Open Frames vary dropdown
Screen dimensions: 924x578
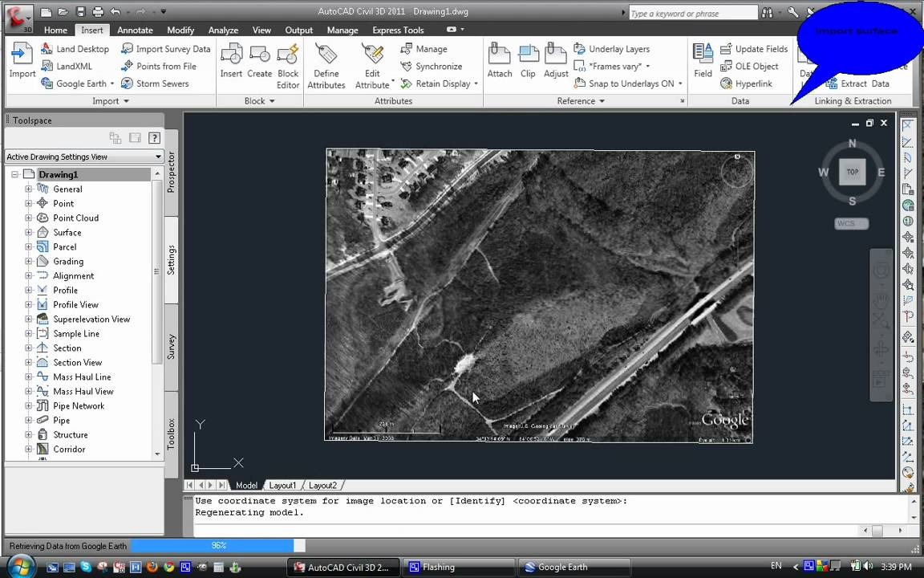pos(647,66)
